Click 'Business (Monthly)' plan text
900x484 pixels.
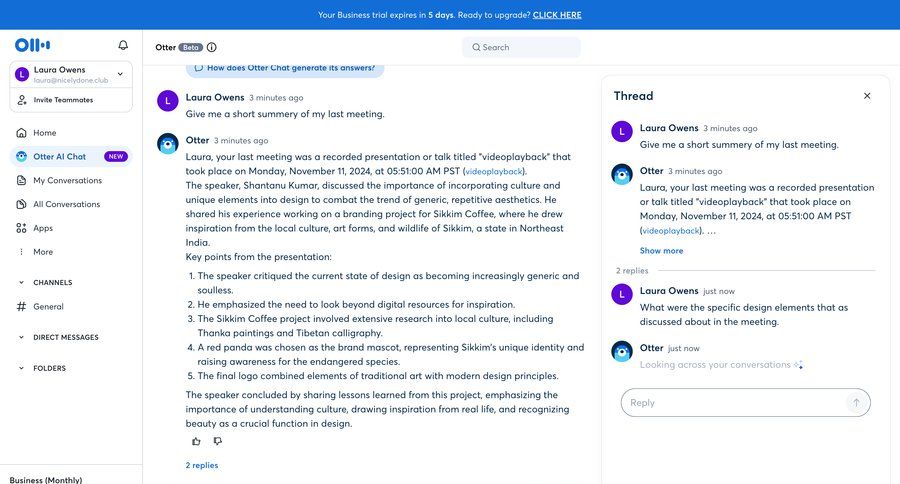[x=46, y=480]
